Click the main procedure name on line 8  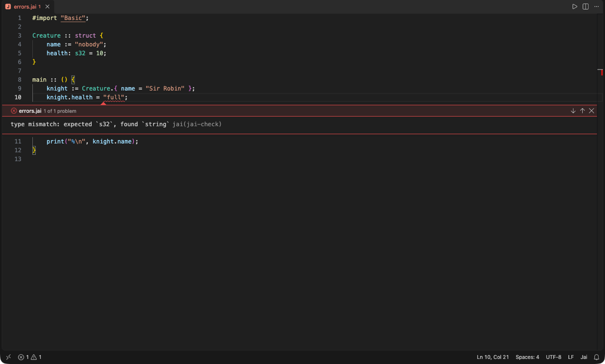click(x=39, y=80)
